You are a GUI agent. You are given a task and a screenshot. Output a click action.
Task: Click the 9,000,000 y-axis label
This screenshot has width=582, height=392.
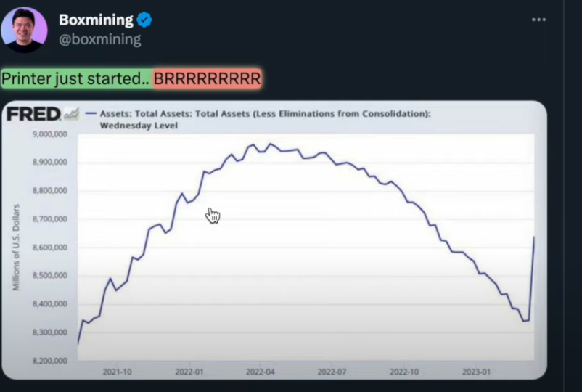coord(49,134)
